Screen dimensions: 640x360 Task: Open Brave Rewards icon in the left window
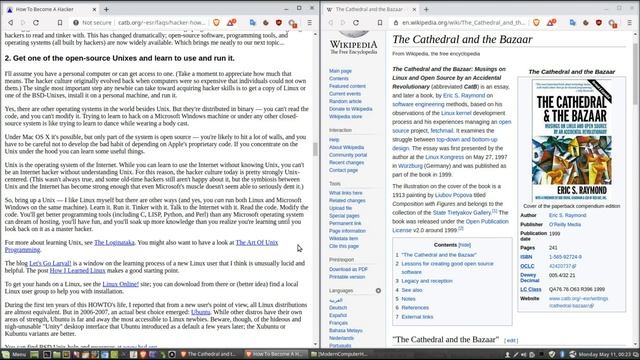tap(231, 22)
